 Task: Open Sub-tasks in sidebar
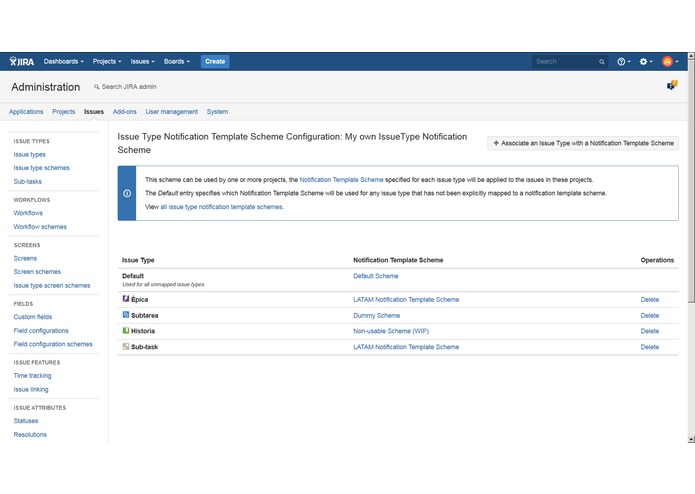click(27, 181)
